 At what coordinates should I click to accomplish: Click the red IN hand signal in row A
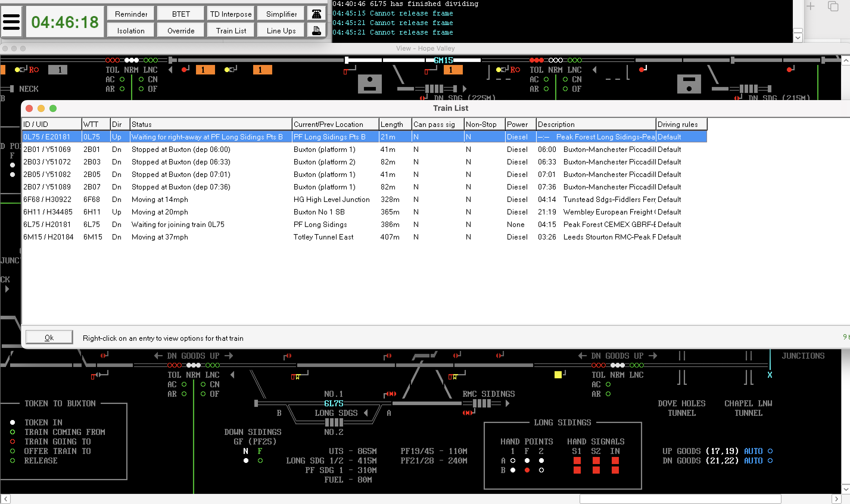(615, 461)
